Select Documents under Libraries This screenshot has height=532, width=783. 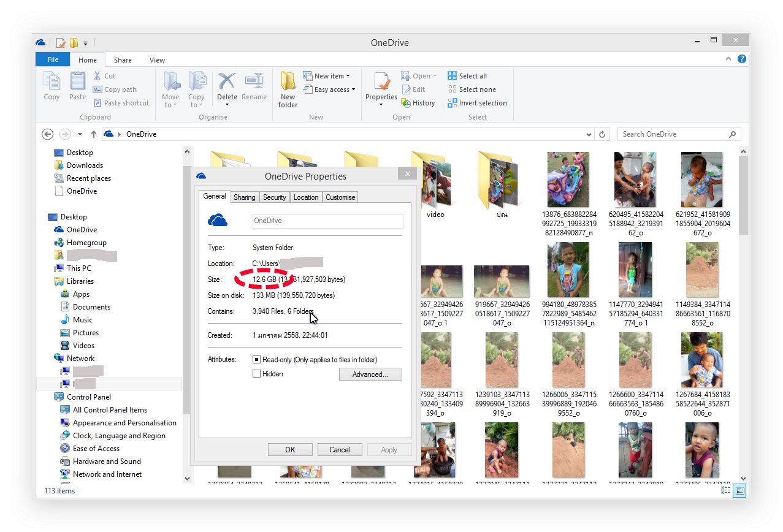(x=91, y=307)
